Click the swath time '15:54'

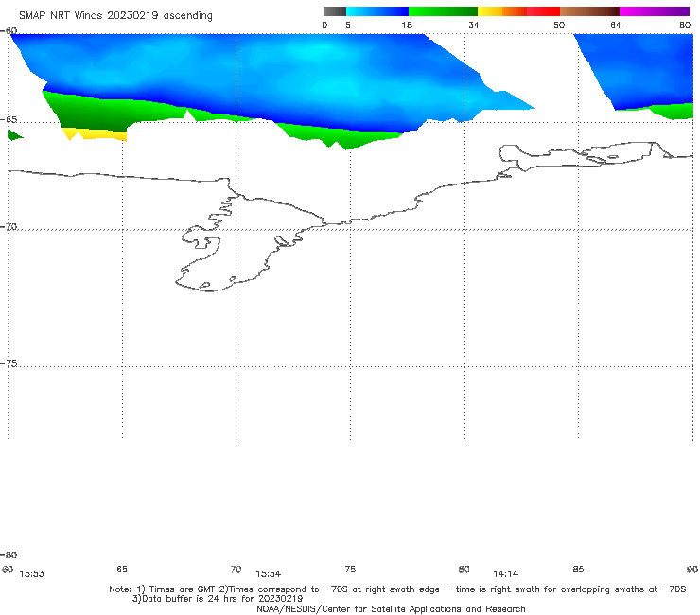click(x=269, y=574)
